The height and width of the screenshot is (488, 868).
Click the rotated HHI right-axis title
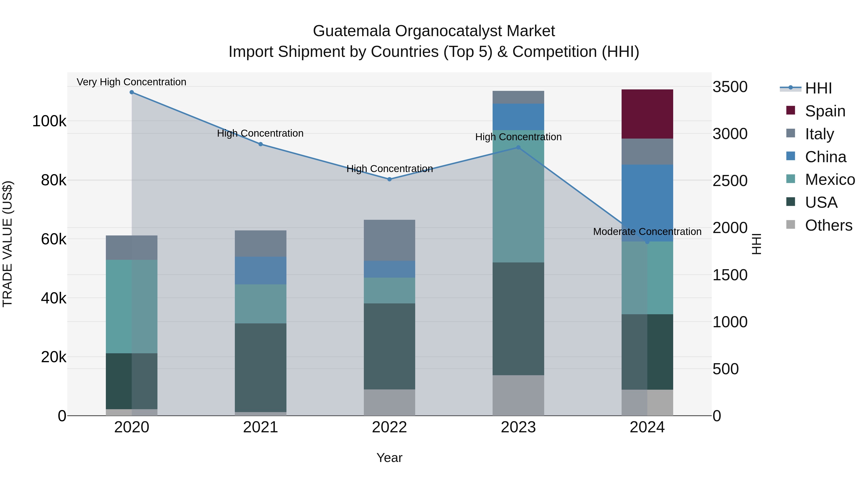[757, 244]
